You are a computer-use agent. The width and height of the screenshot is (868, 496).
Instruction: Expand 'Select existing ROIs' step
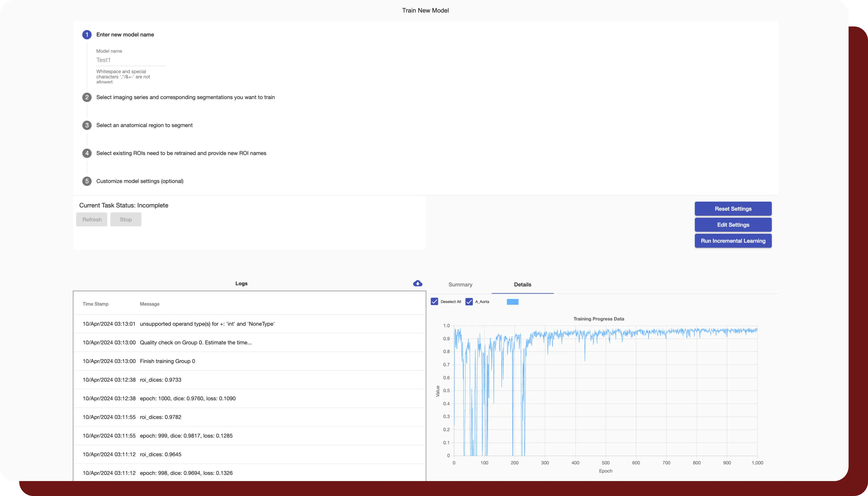(181, 153)
